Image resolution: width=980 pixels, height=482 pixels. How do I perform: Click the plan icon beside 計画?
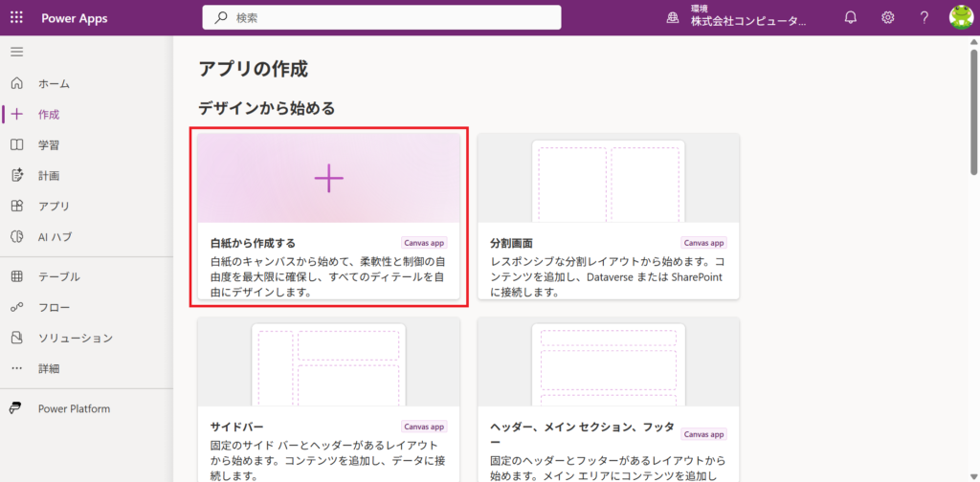(x=17, y=175)
